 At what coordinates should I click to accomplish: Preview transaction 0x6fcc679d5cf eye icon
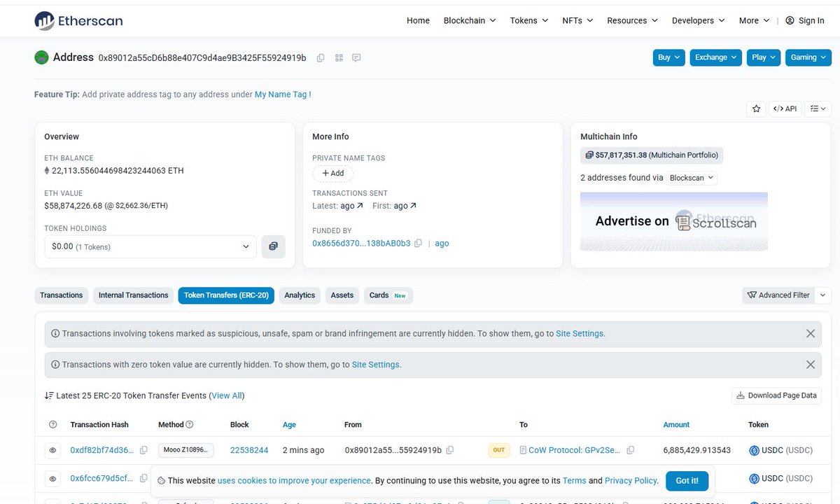[x=52, y=479]
